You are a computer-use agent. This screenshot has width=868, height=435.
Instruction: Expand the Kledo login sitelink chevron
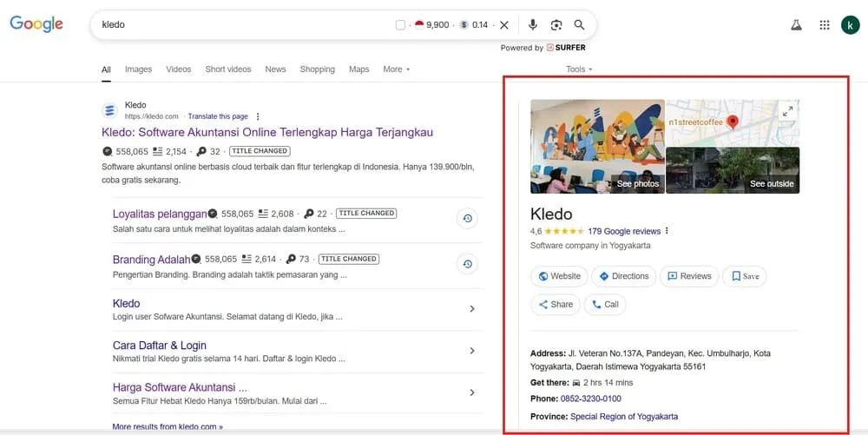471,309
